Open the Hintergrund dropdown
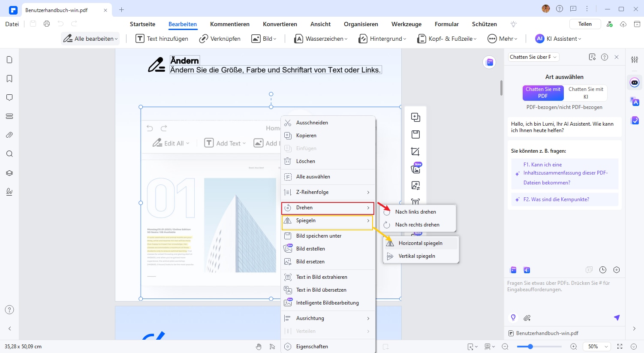Image resolution: width=644 pixels, height=353 pixels. [382, 39]
